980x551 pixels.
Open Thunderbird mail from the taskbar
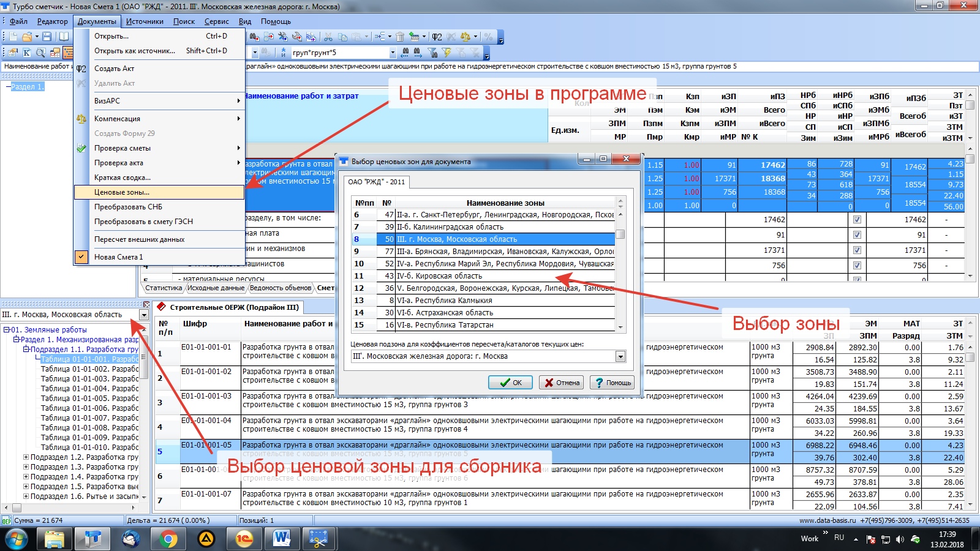tap(130, 539)
